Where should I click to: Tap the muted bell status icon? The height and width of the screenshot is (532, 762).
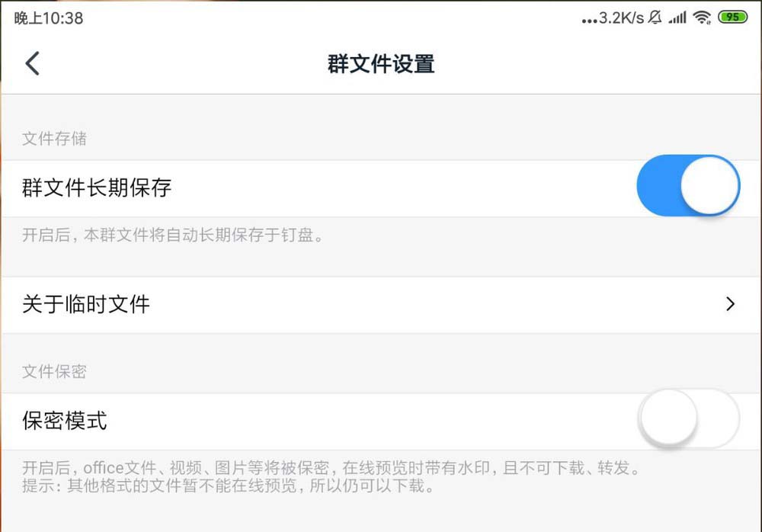click(x=655, y=18)
